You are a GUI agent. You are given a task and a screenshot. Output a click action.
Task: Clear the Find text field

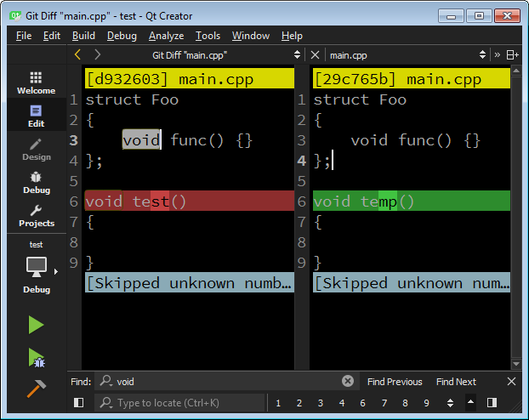348,381
